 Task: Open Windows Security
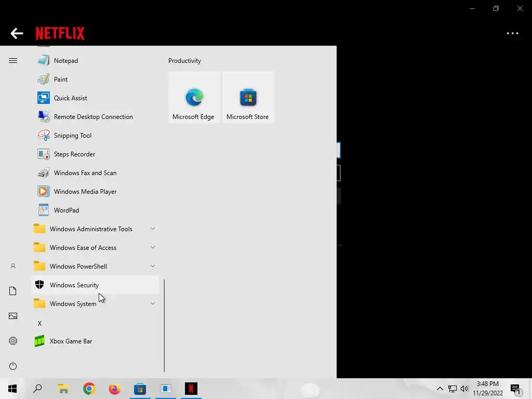95,285
